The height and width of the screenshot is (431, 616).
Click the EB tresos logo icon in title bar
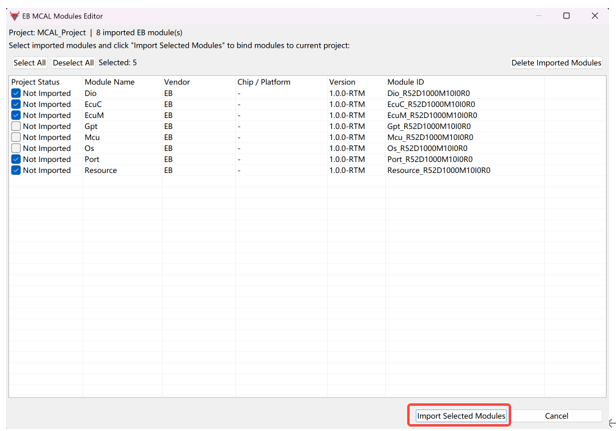(15, 16)
